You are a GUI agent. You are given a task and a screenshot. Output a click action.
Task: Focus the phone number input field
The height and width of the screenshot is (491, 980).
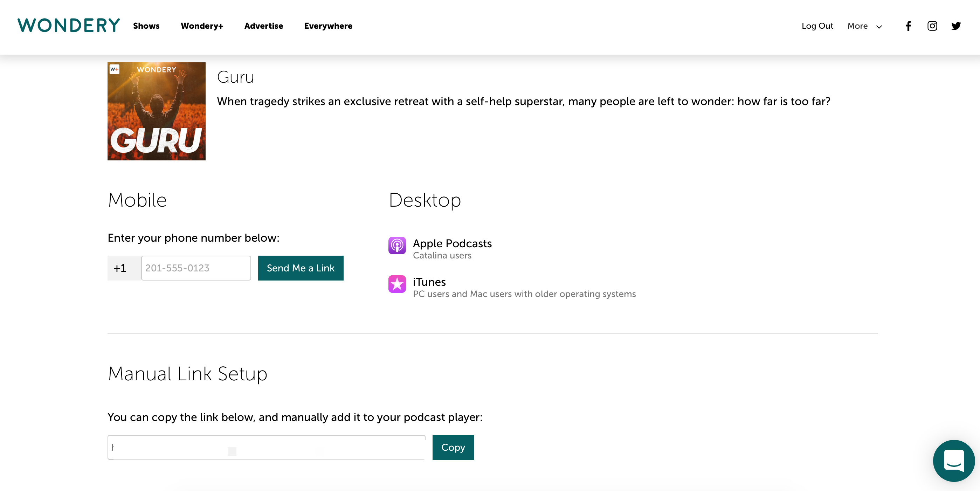point(195,268)
